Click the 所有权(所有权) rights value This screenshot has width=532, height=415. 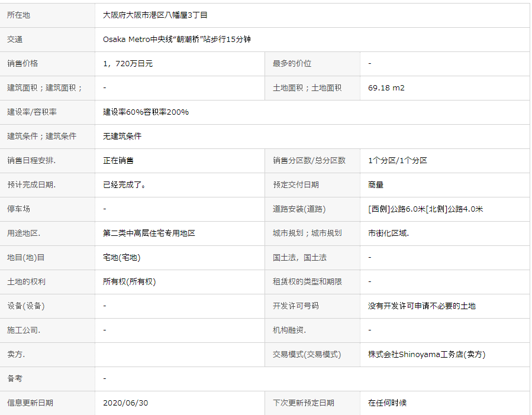[129, 282]
